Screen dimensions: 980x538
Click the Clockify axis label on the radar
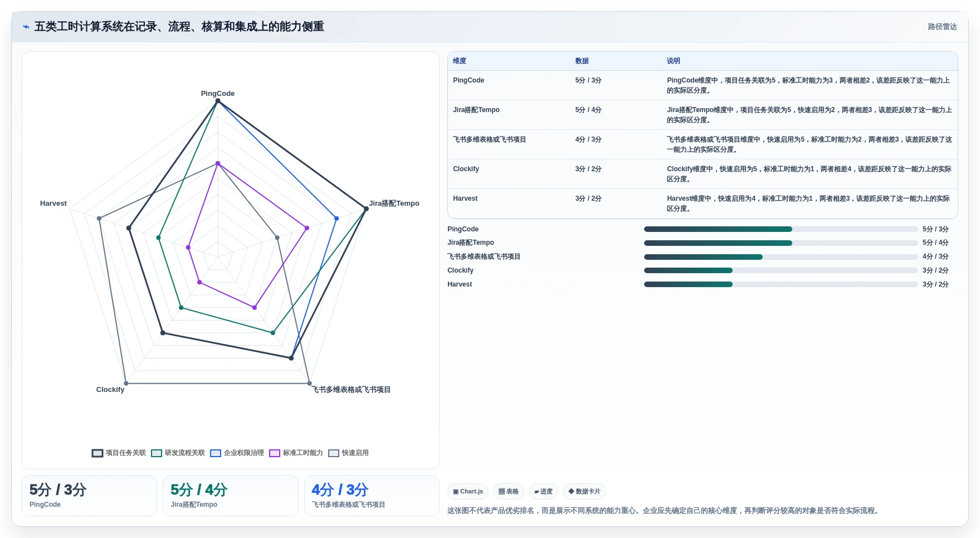tap(110, 390)
